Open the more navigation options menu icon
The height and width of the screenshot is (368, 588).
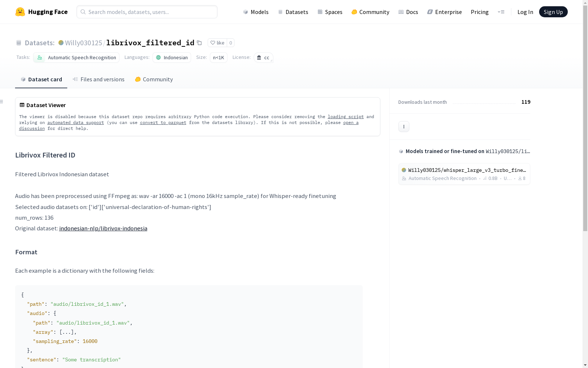[501, 12]
